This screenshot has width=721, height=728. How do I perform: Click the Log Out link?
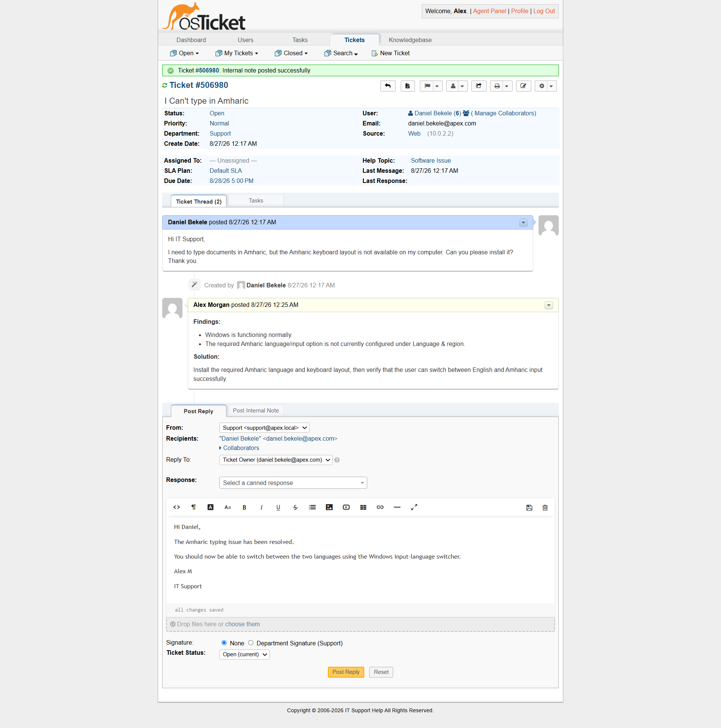(x=544, y=11)
